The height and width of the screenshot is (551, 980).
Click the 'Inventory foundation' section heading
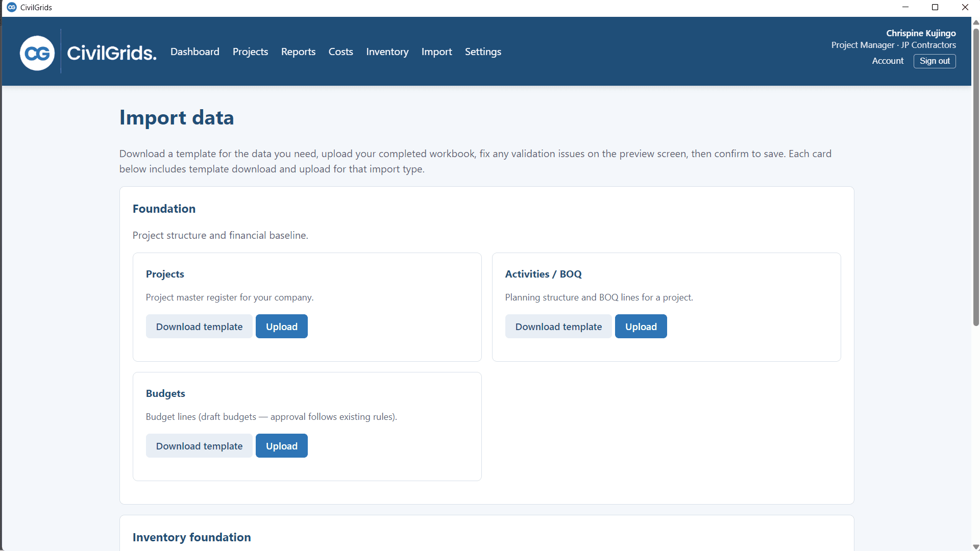click(x=191, y=537)
